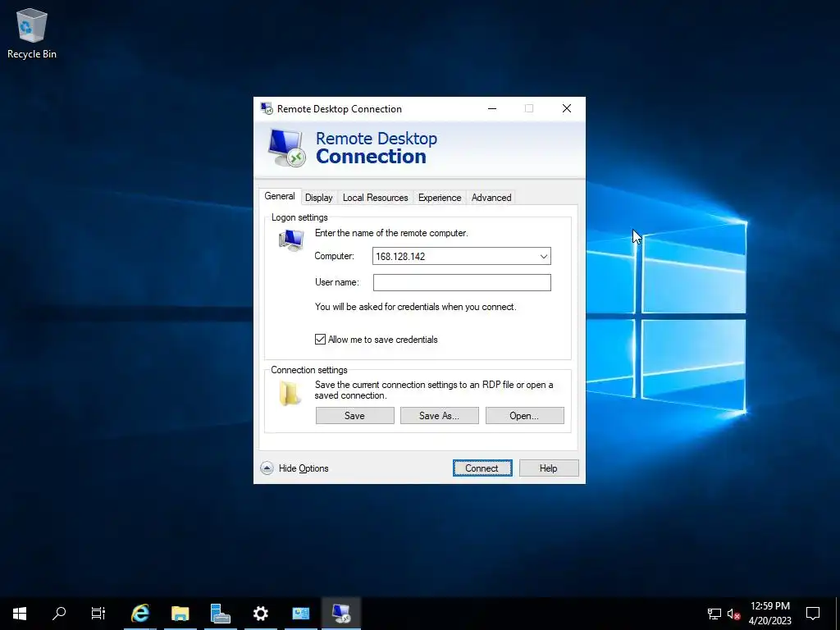Click the Show Desktop sliver at taskbar end
Image resolution: width=840 pixels, height=630 pixels.
[x=838, y=614]
